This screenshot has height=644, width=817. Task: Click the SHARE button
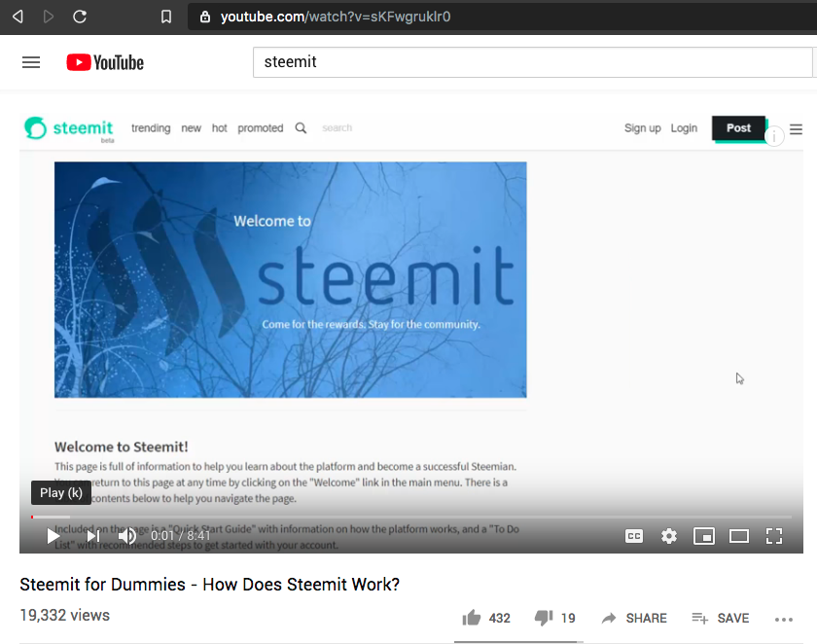point(634,618)
